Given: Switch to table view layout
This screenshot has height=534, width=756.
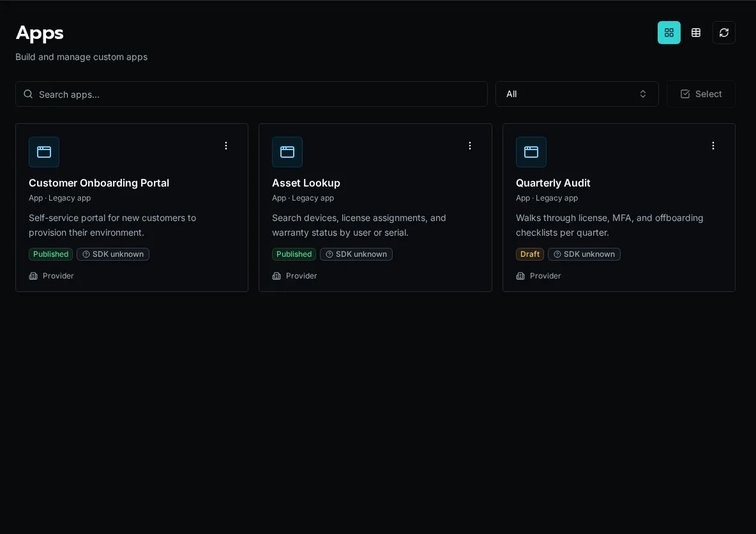Looking at the screenshot, I should (696, 33).
